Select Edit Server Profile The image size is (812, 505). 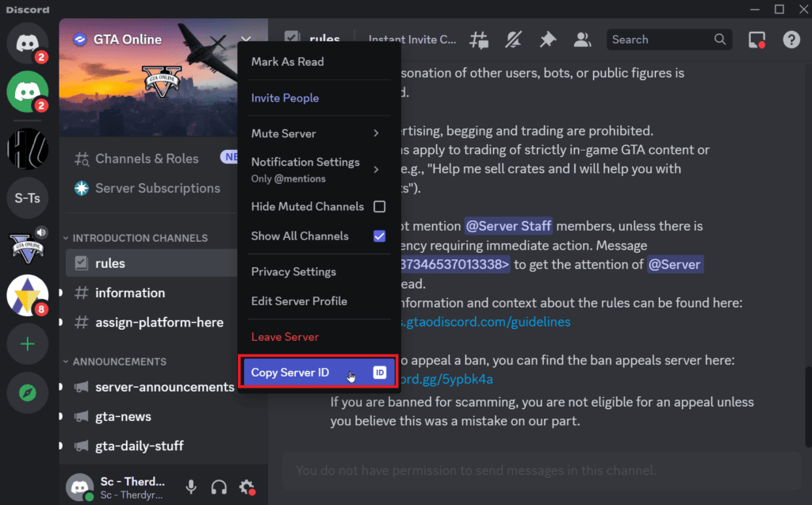pyautogui.click(x=319, y=301)
